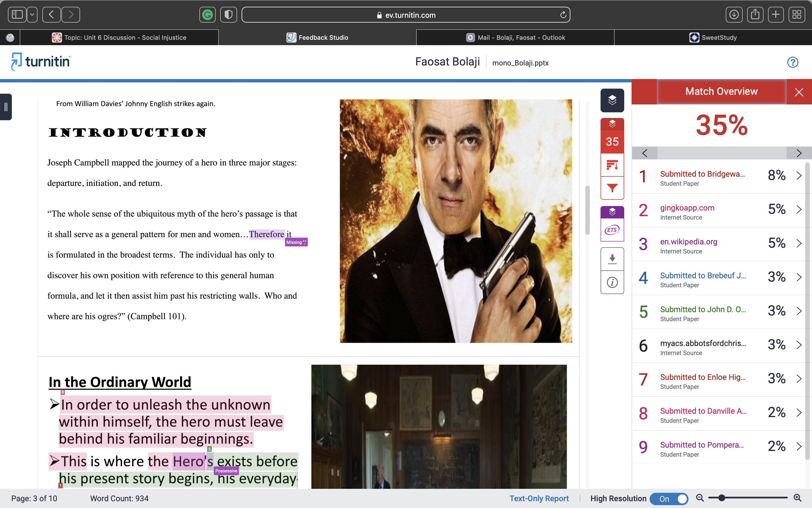Select the purple grading layer icon
812x508 pixels.
point(612,212)
